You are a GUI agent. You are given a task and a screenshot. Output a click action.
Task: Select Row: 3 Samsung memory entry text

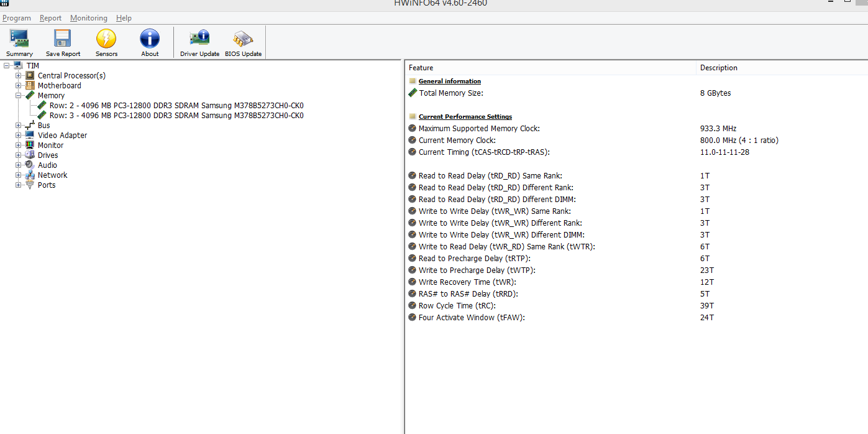pos(176,115)
